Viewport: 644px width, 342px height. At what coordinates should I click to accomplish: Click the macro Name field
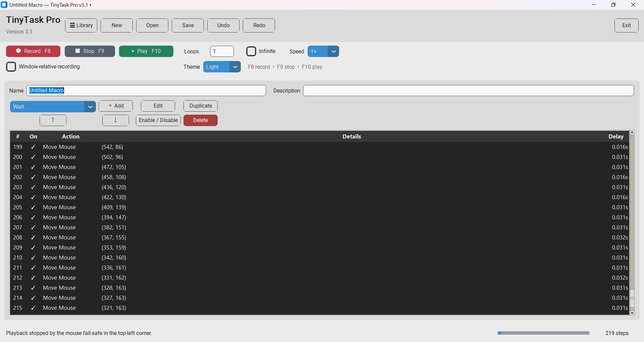[146, 91]
